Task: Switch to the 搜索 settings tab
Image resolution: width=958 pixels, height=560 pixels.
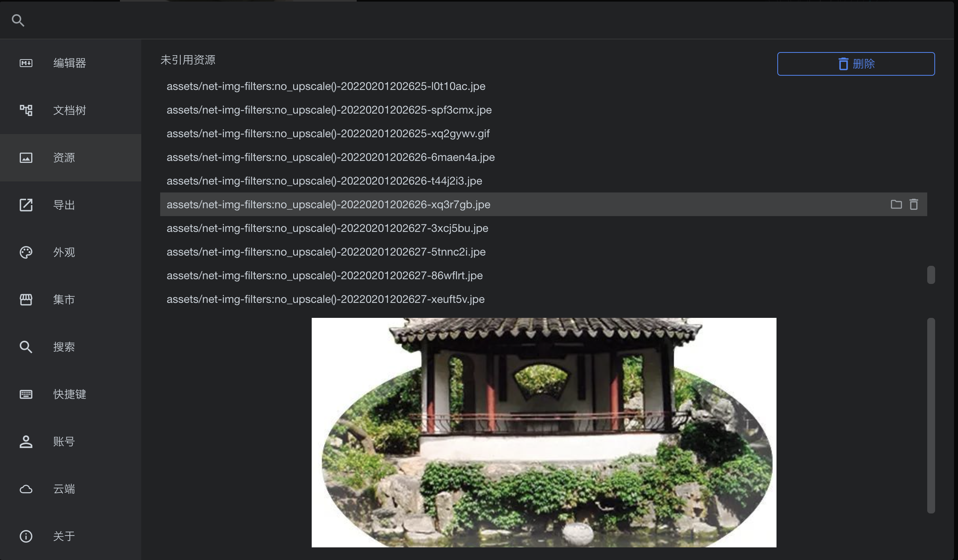Action: point(64,347)
